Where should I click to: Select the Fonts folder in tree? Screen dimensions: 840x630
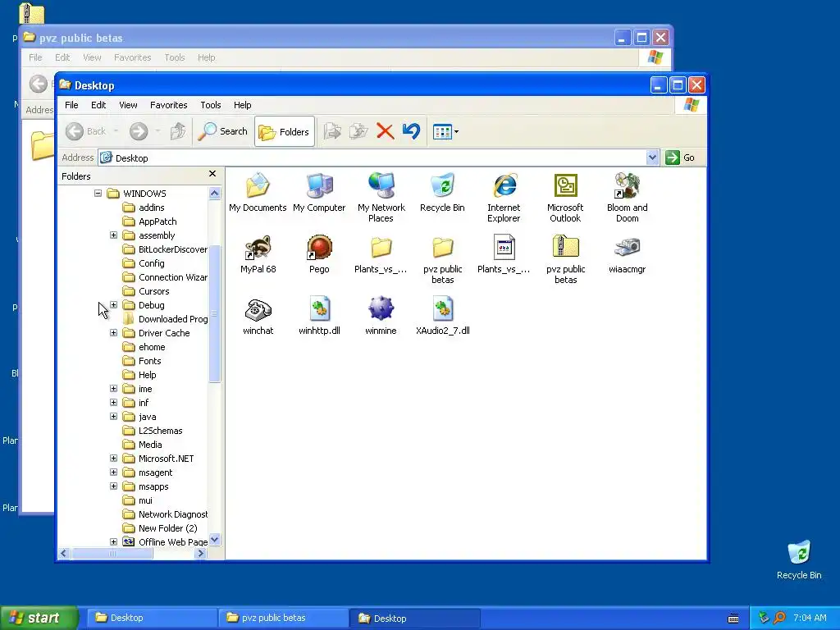[143, 361]
